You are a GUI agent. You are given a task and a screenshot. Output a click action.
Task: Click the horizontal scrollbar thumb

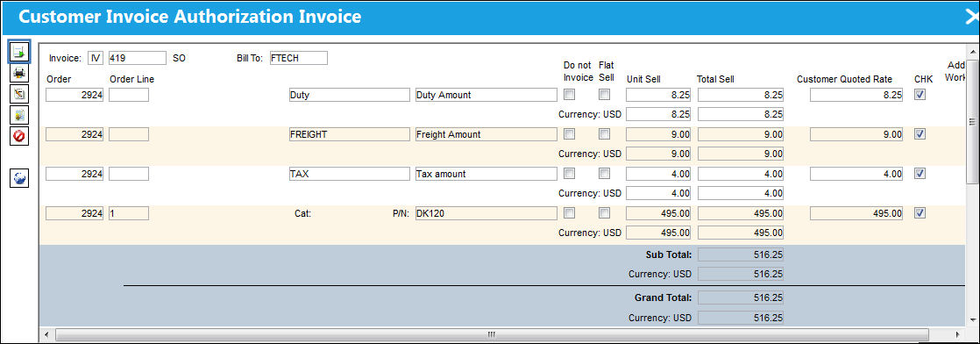[x=491, y=334]
